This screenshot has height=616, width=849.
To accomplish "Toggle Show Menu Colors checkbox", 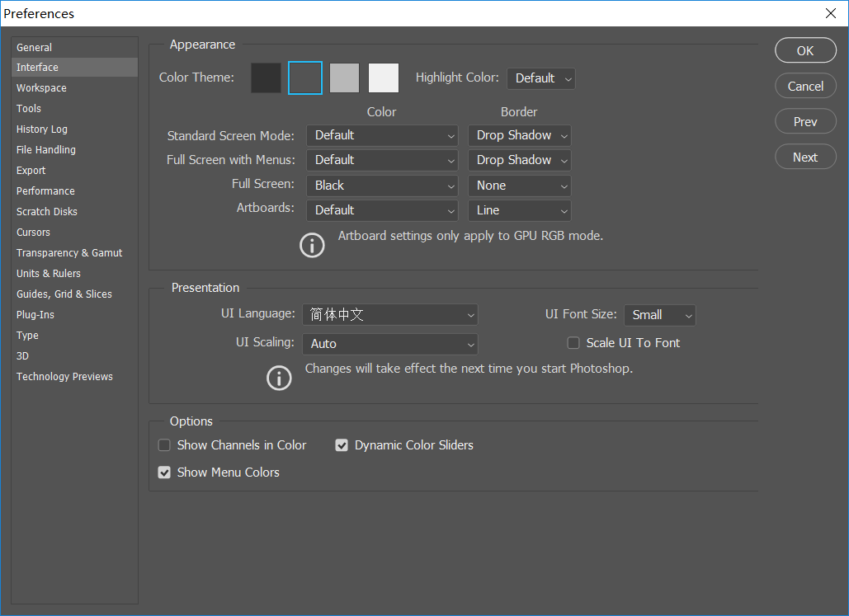I will click(x=164, y=473).
